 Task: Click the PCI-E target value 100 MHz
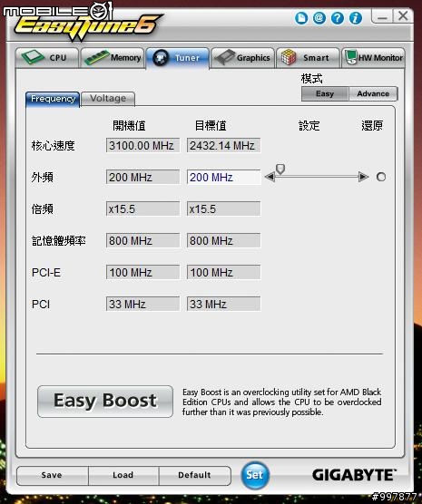tap(223, 272)
